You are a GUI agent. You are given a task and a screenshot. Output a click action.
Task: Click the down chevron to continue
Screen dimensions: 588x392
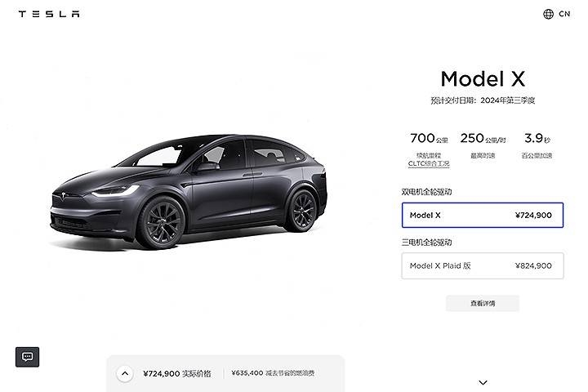click(x=483, y=382)
